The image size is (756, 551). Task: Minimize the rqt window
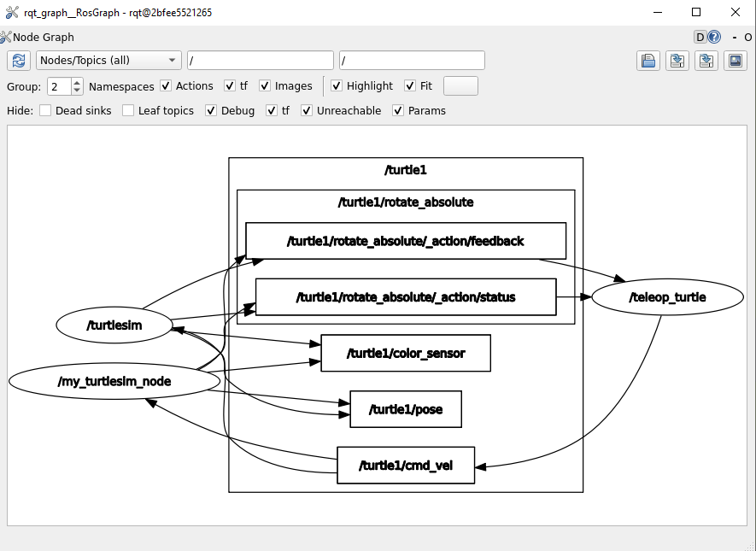coord(658,12)
